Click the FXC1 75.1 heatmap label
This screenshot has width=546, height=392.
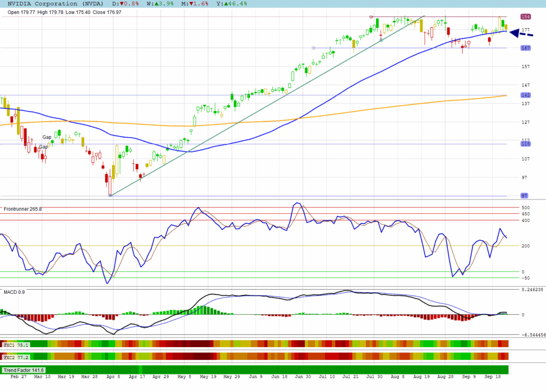[17, 345]
